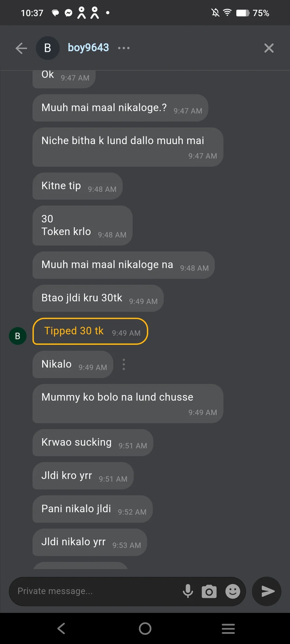Open the boy9643 profile avatar in header
This screenshot has width=290, height=644.
click(47, 48)
